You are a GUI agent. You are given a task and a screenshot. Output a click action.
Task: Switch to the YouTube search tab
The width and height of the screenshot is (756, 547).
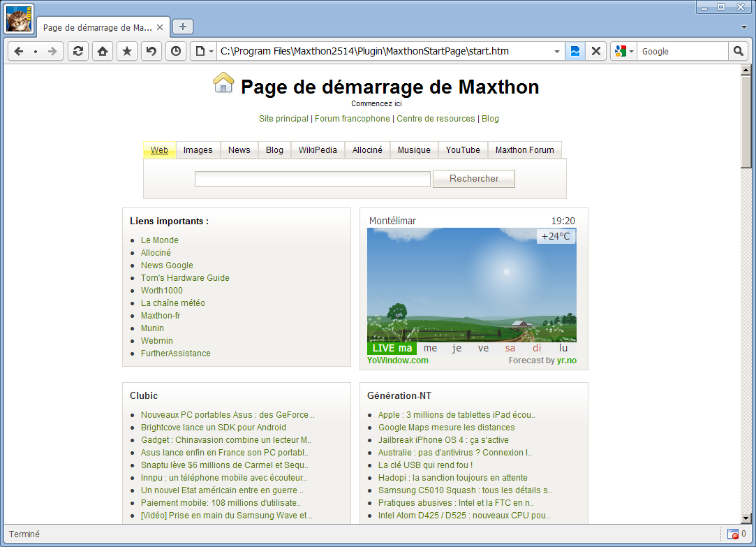[463, 150]
